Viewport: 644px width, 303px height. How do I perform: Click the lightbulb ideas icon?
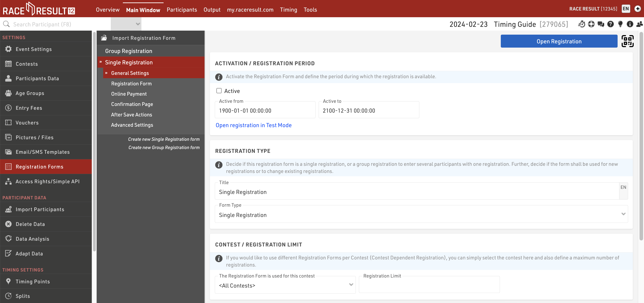620,24
